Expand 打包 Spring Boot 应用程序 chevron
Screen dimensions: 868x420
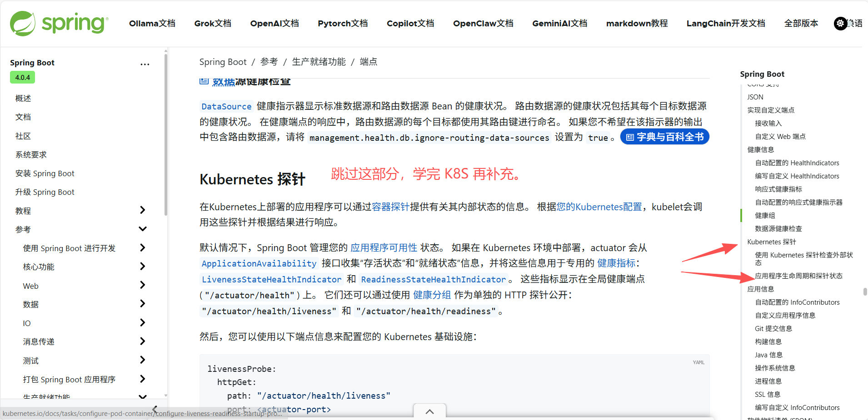[142, 379]
